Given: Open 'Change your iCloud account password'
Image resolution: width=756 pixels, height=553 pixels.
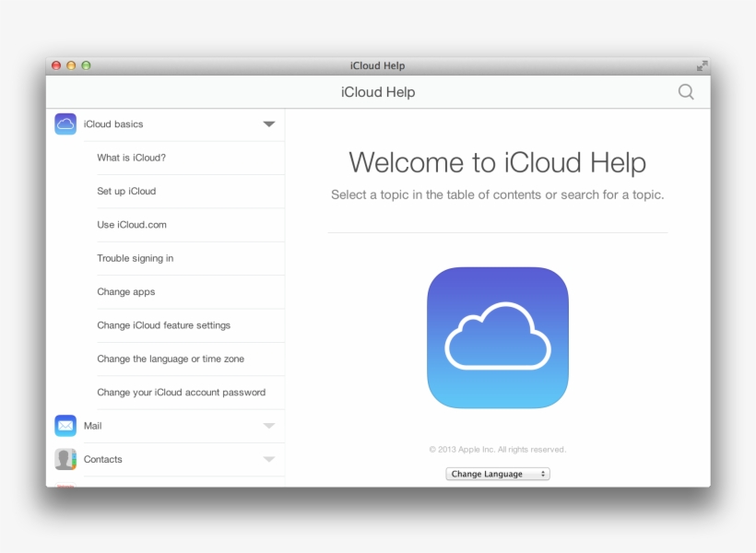Looking at the screenshot, I should tap(191, 392).
